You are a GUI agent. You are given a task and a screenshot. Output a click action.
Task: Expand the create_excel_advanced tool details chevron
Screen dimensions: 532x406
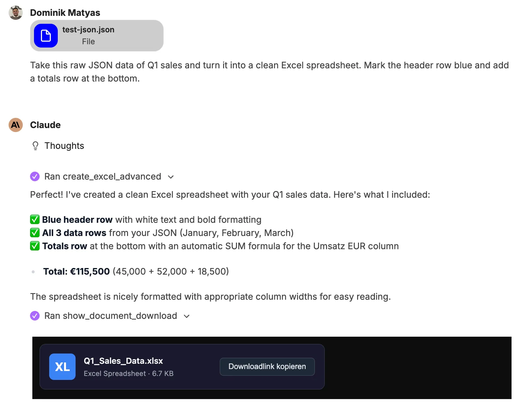point(171,177)
